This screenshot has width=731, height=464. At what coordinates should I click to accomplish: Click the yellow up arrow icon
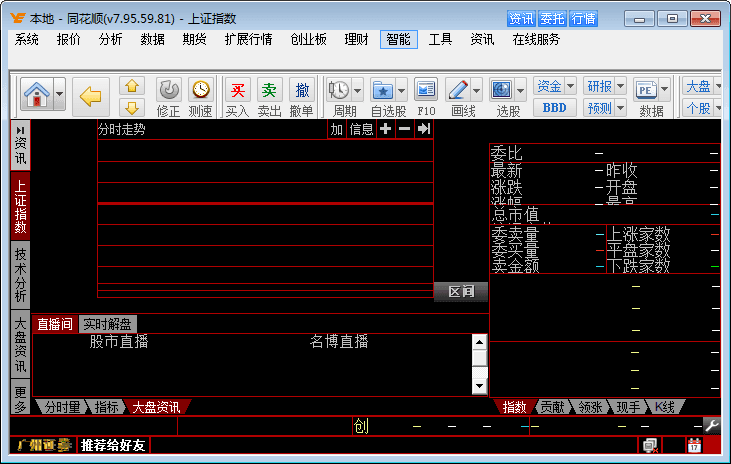click(x=132, y=86)
